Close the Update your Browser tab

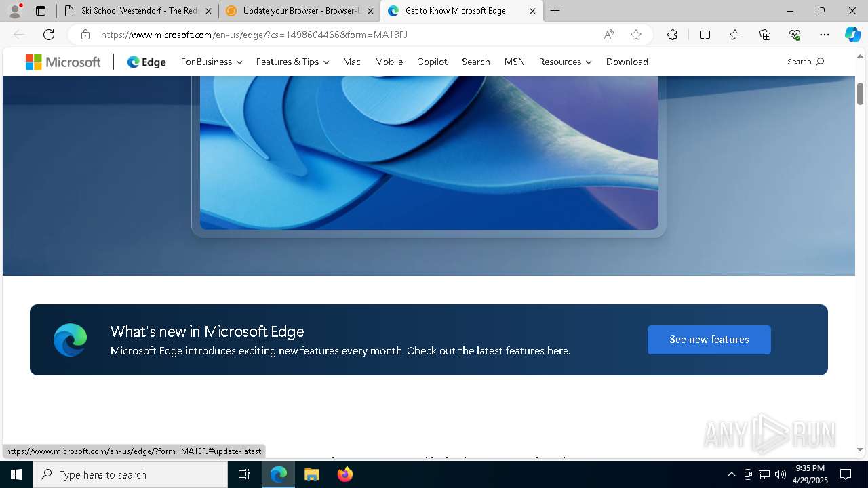click(x=370, y=11)
